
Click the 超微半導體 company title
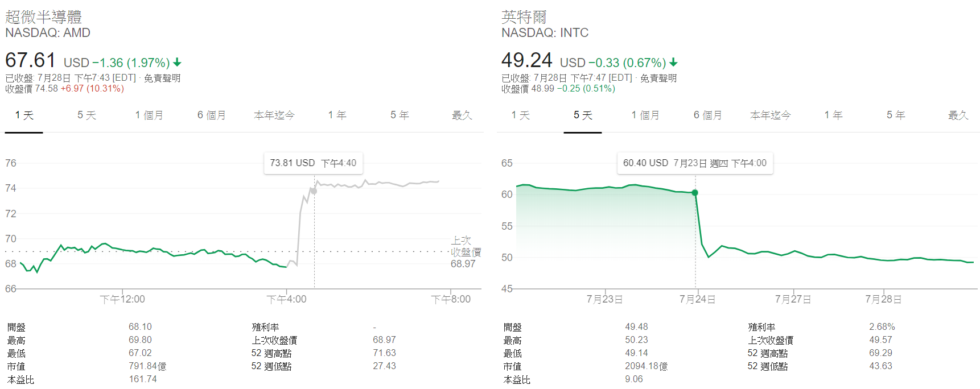click(44, 17)
